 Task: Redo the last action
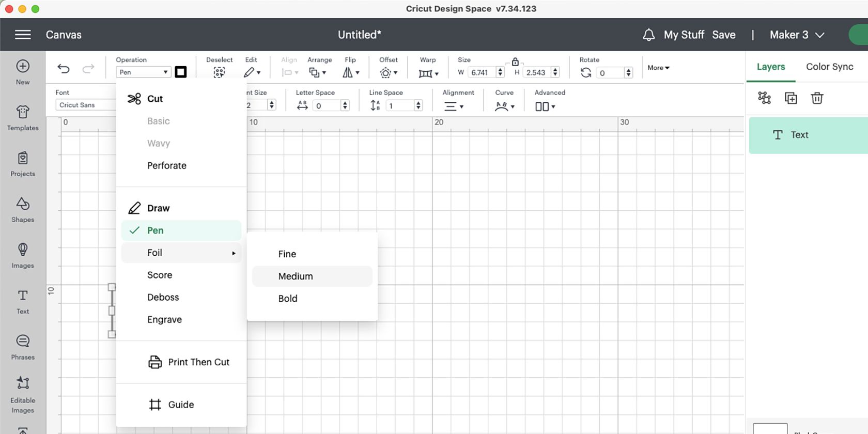pyautogui.click(x=88, y=68)
